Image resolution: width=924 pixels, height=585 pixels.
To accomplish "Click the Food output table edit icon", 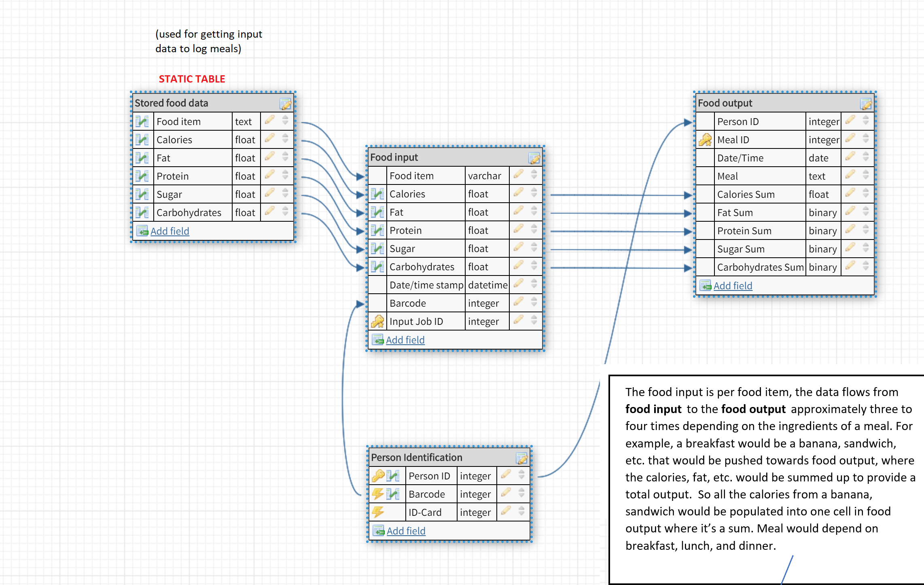I will tap(866, 104).
